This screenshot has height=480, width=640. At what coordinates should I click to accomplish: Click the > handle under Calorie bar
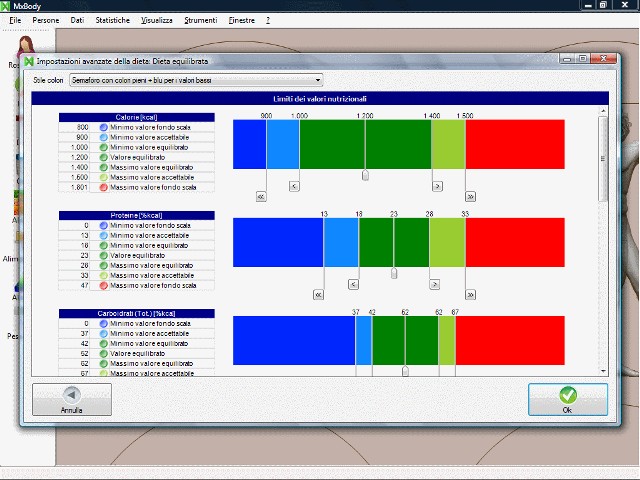[437, 186]
